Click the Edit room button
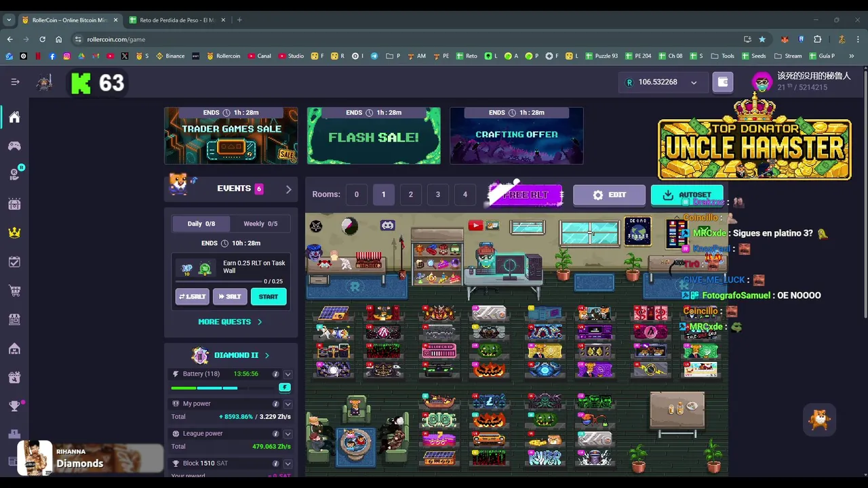Screen dimensions: 868x488 (x=609, y=195)
